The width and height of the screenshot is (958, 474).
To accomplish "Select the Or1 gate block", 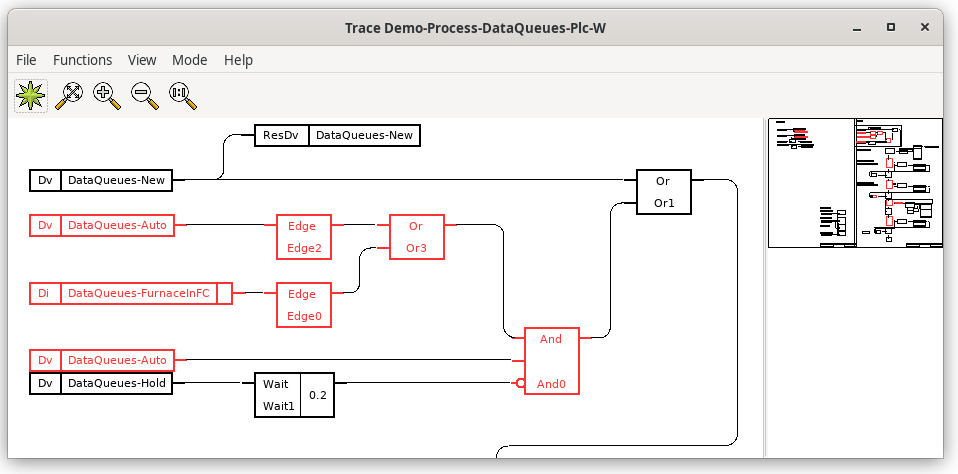I will pyautogui.click(x=663, y=192).
